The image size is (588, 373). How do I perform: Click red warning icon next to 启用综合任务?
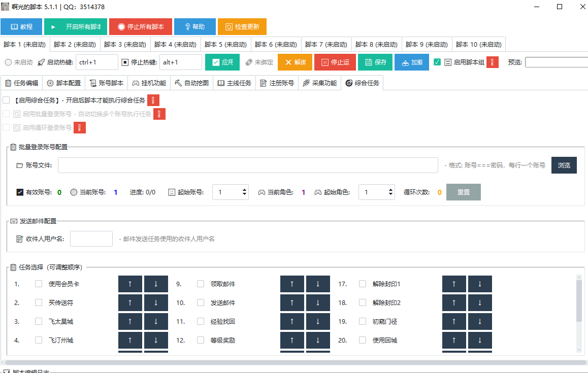pos(153,100)
